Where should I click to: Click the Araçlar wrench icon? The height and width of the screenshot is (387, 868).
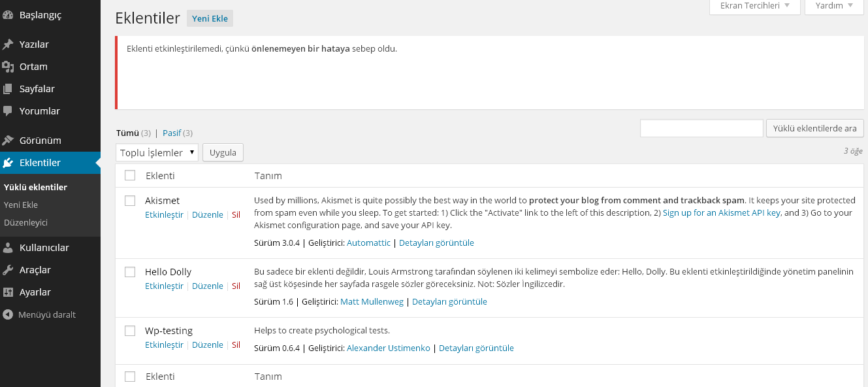(x=8, y=270)
